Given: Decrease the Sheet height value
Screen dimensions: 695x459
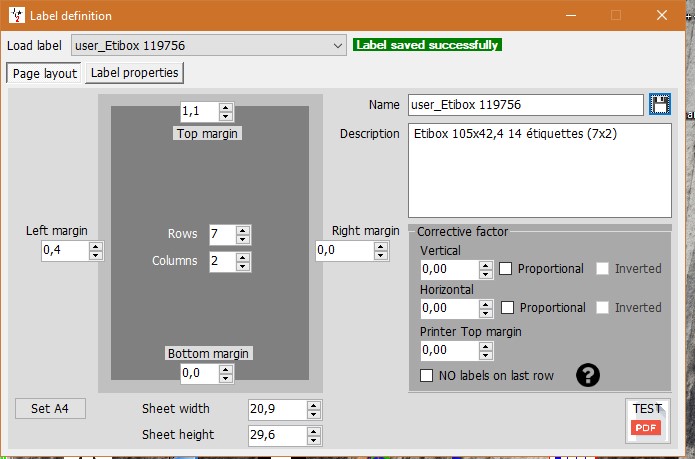Looking at the screenshot, I should (x=313, y=440).
